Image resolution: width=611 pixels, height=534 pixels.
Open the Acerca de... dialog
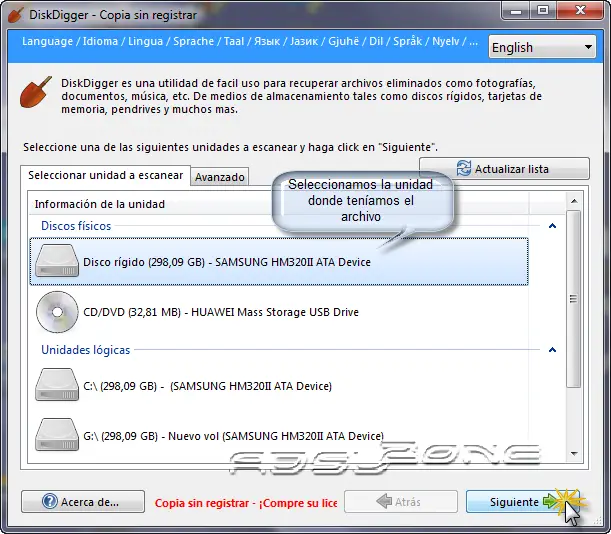83,501
